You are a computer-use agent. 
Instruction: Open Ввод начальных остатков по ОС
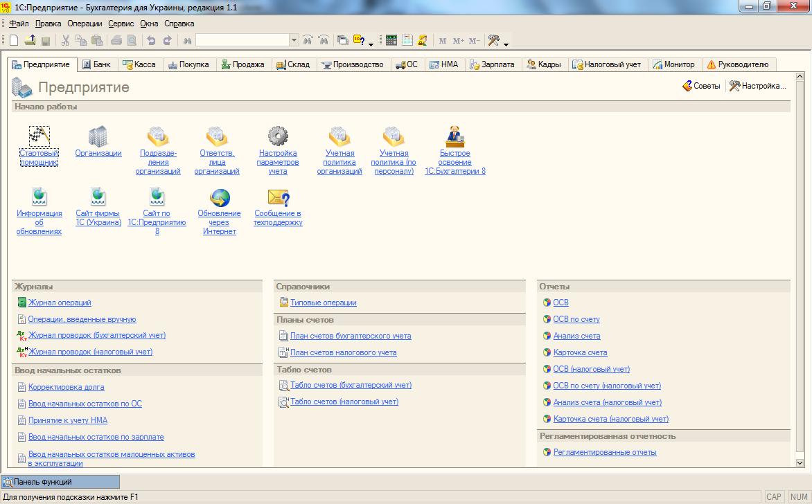click(85, 404)
